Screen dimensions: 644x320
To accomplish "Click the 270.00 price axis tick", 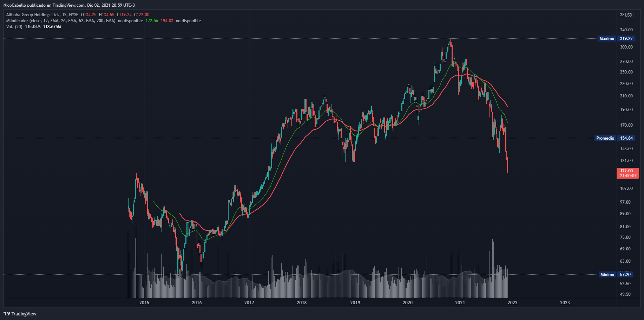I will [x=626, y=62].
